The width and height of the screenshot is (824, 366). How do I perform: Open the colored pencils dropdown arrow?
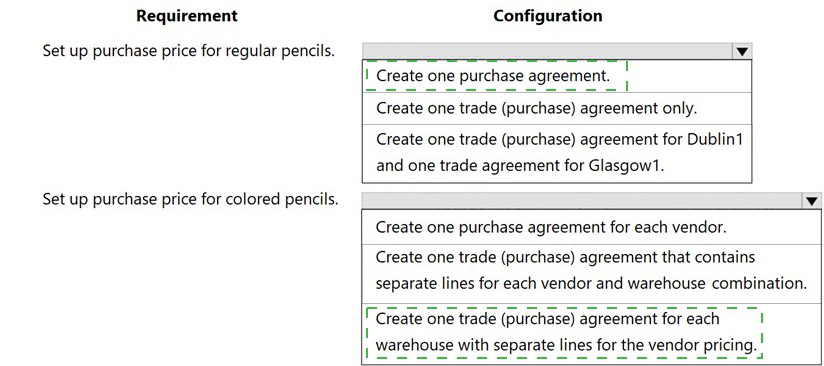tap(811, 201)
